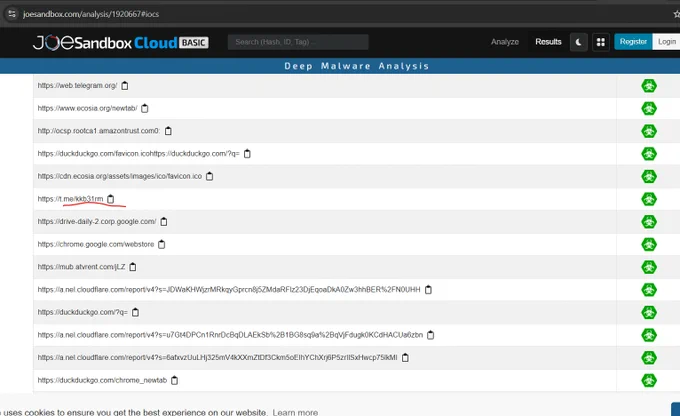Copy the web.telegram.org URL via clipboard icon
The height and width of the screenshot is (416, 680).
click(125, 85)
